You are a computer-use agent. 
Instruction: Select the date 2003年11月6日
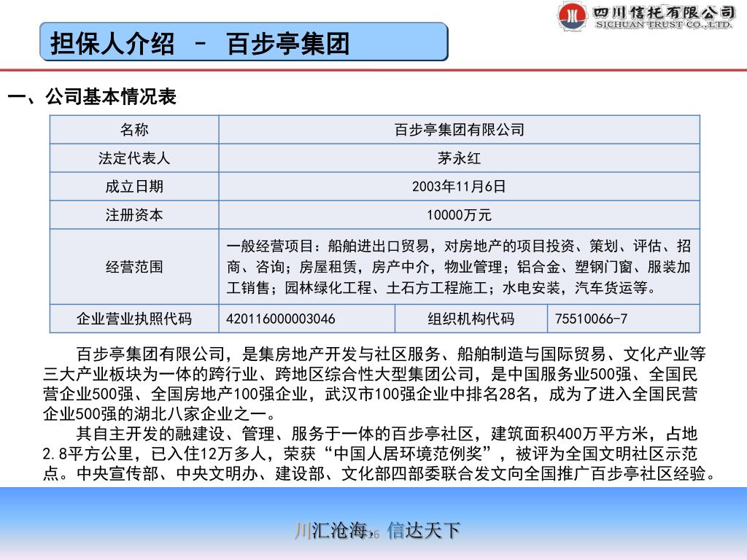click(x=460, y=186)
